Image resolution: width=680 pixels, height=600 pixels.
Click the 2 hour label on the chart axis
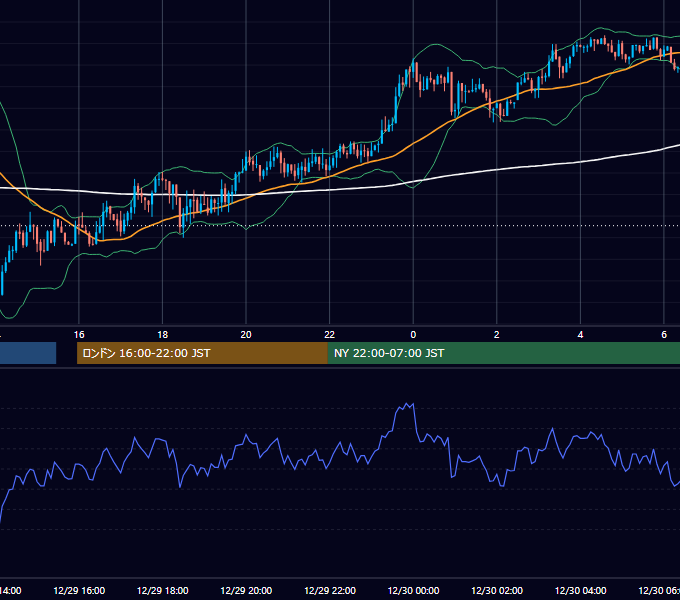pyautogui.click(x=497, y=335)
